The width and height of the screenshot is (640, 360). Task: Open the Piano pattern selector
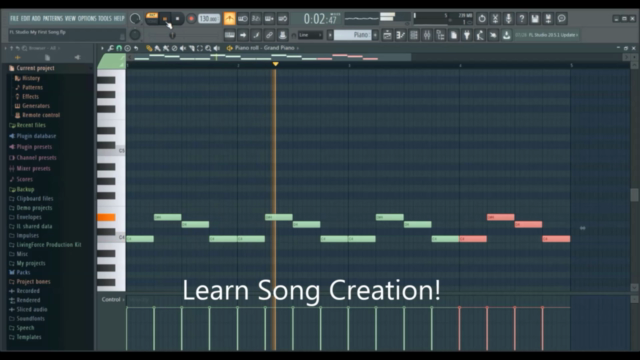pyautogui.click(x=353, y=35)
